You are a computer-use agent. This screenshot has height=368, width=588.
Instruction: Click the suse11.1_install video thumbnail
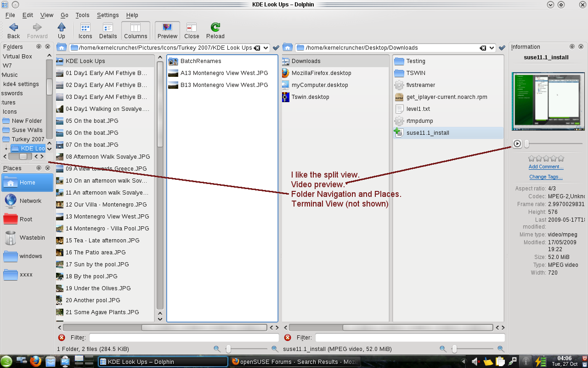point(548,101)
